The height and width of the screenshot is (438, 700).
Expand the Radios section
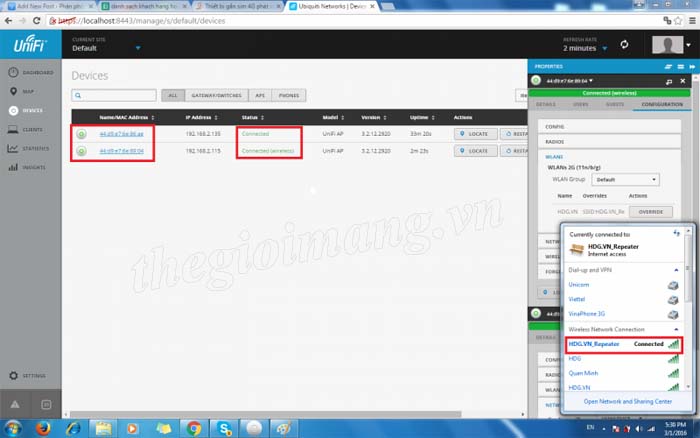click(x=609, y=142)
